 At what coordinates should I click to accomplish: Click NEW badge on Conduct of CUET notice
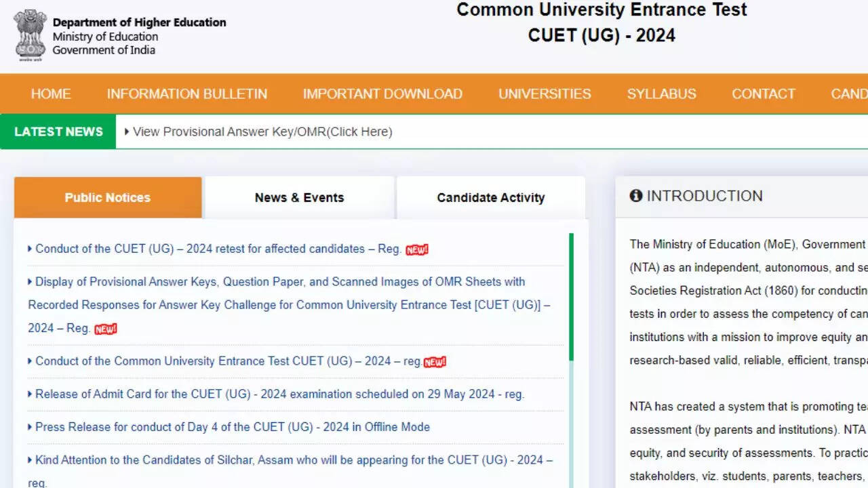coord(435,362)
